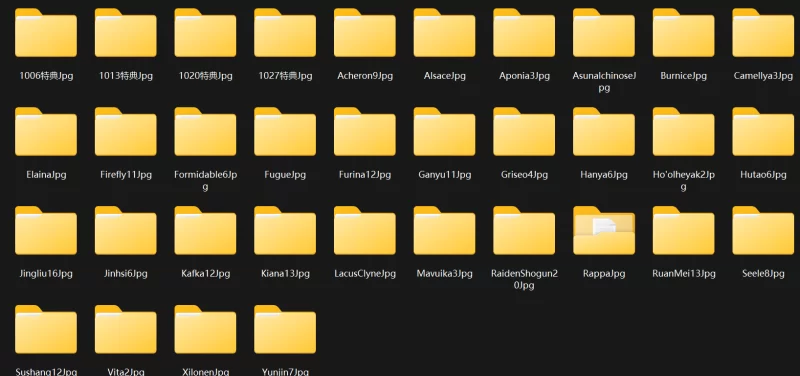Click the Seele8Jpg folder icon
Screen dimensions: 800x376
pyautogui.click(x=763, y=231)
